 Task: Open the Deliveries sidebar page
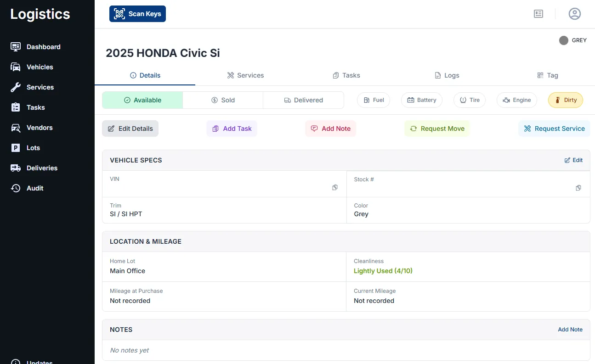tap(34, 168)
